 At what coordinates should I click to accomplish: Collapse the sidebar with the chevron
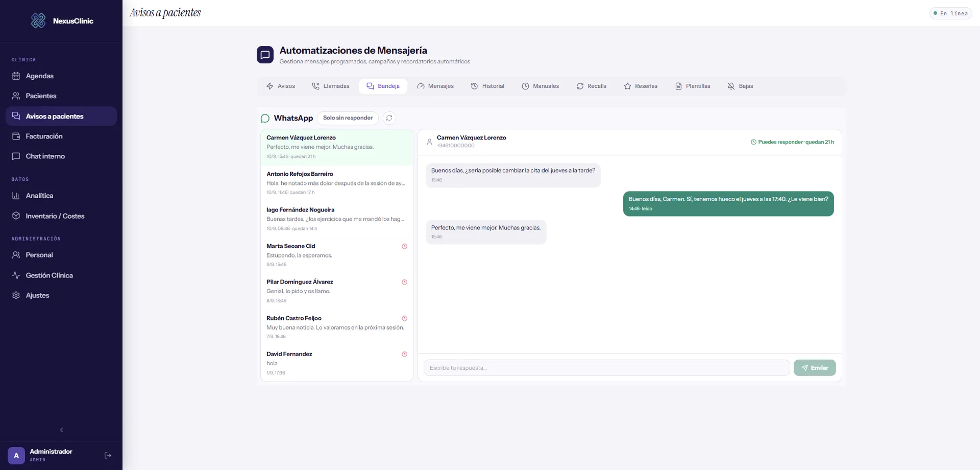click(61, 430)
